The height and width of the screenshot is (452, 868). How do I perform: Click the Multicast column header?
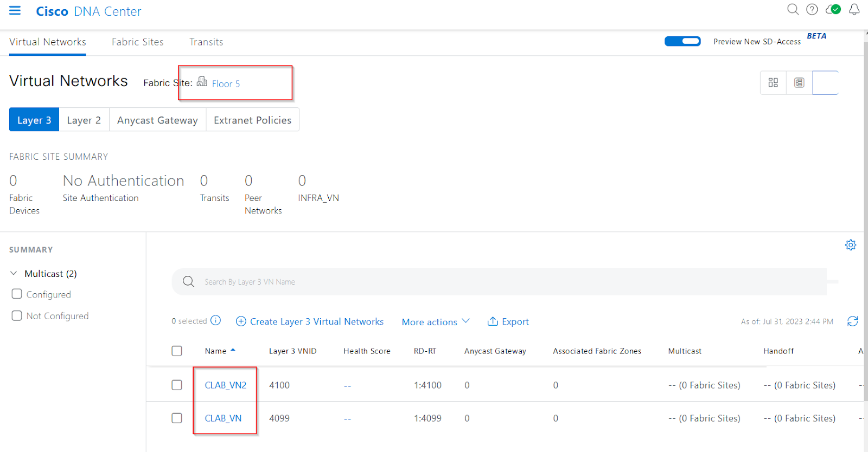pos(685,351)
